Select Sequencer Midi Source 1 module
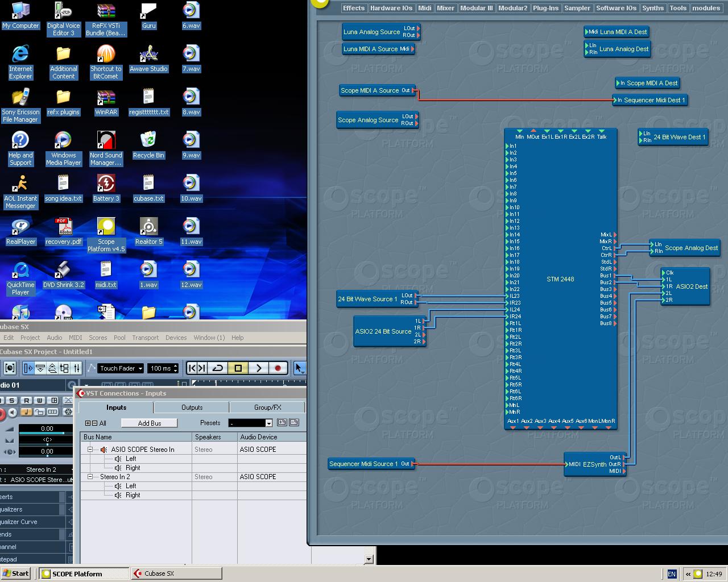 (371, 464)
